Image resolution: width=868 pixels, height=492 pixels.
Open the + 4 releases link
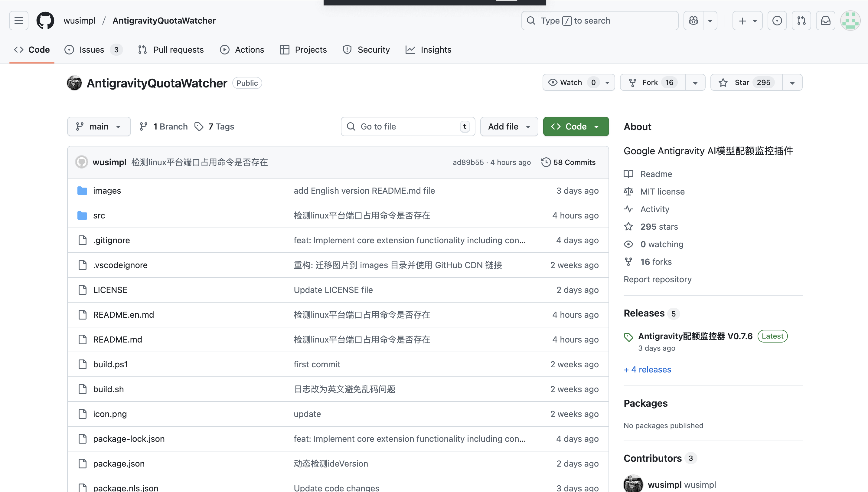[647, 369]
